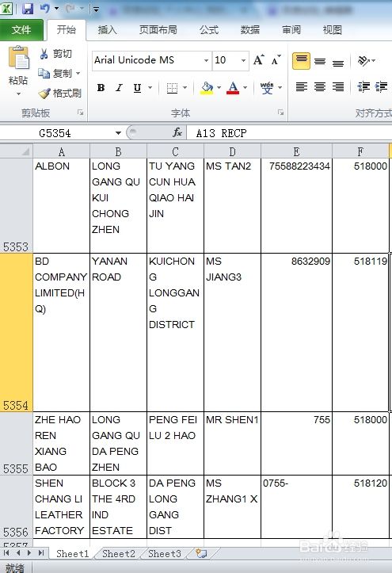Select the Format Painter brush
This screenshot has width=392, height=573.
[44, 94]
